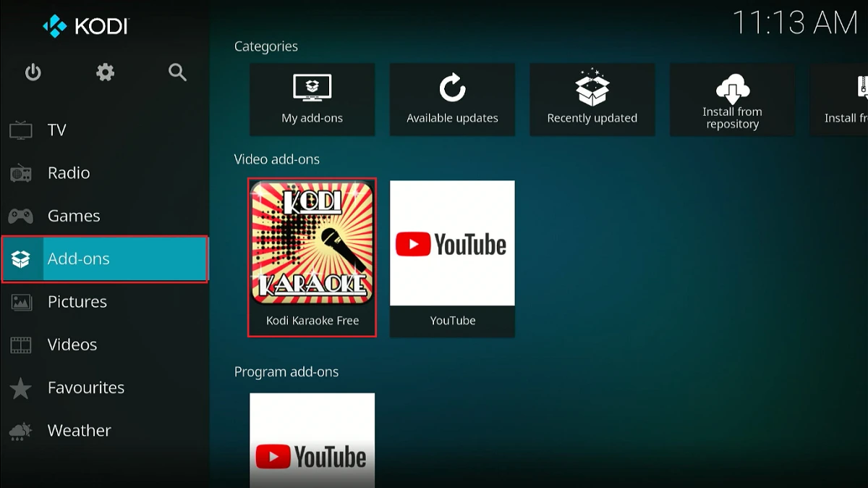The height and width of the screenshot is (488, 868).
Task: Click the Weather cloud icon
Action: coord(21,431)
